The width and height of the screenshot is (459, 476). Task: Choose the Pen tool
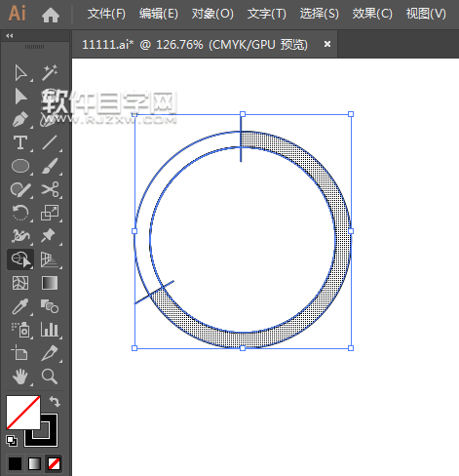coord(20,119)
